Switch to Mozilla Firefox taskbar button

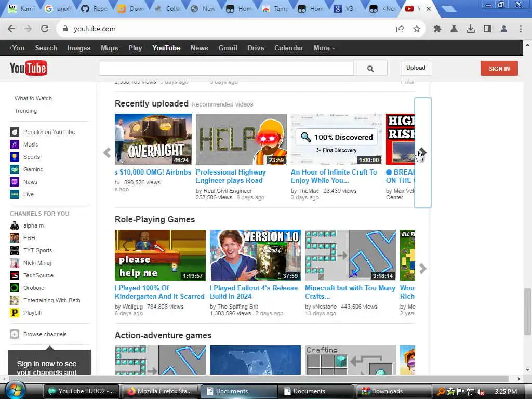[159, 391]
